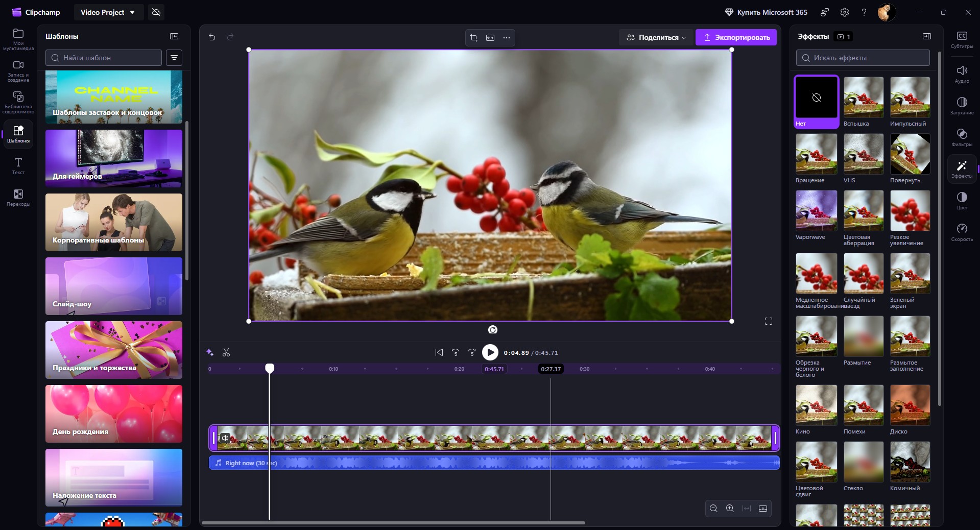Click the timeline ruler at the 0:30 mark
Image resolution: width=980 pixels, height=530 pixels.
tap(584, 369)
